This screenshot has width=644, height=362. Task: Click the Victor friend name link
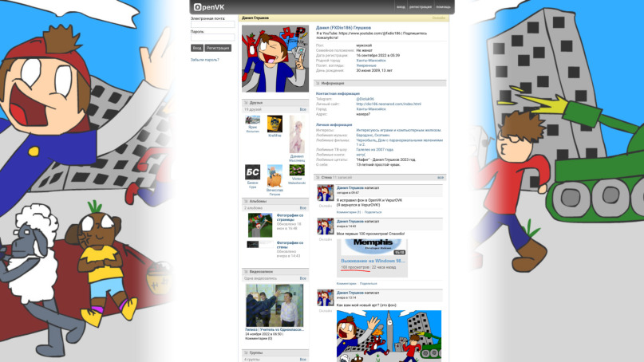pyautogui.click(x=297, y=179)
